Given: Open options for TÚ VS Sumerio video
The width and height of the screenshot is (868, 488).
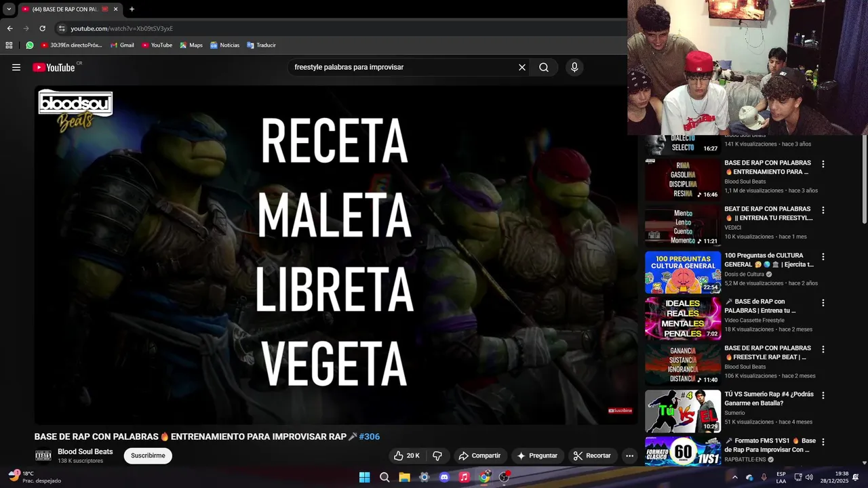Looking at the screenshot, I should [x=823, y=395].
